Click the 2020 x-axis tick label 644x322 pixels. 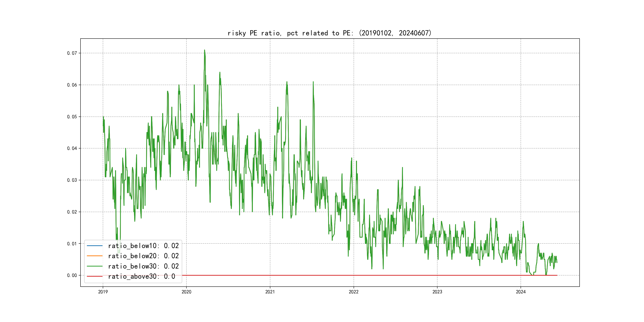(x=186, y=292)
